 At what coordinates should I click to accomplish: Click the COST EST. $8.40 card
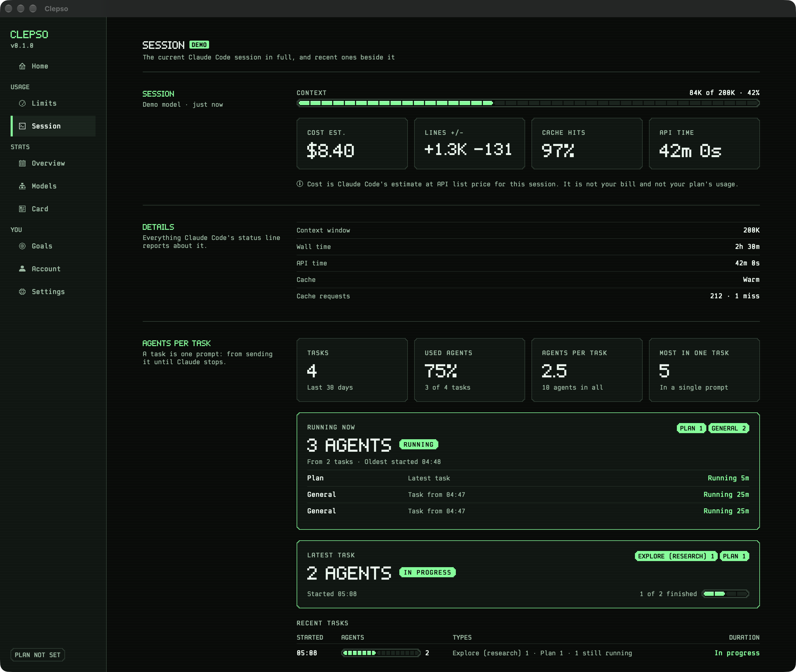coord(352,144)
